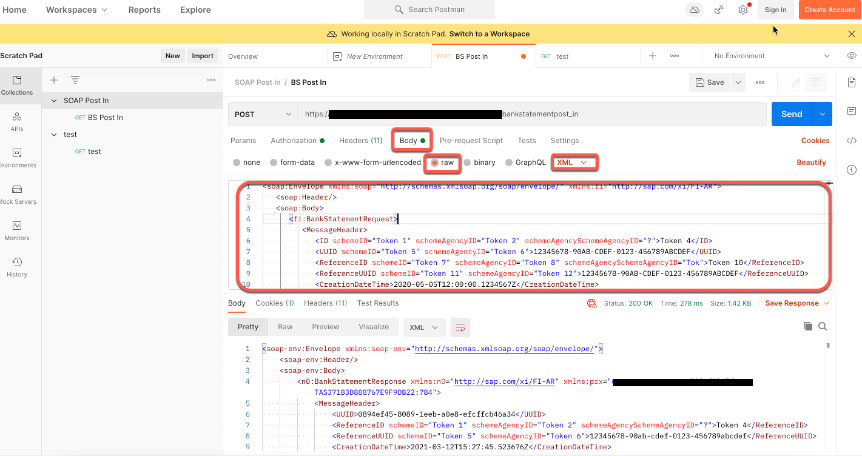Image resolution: width=862 pixels, height=456 pixels.
Task: Select the binary body radio option
Action: pos(479,161)
